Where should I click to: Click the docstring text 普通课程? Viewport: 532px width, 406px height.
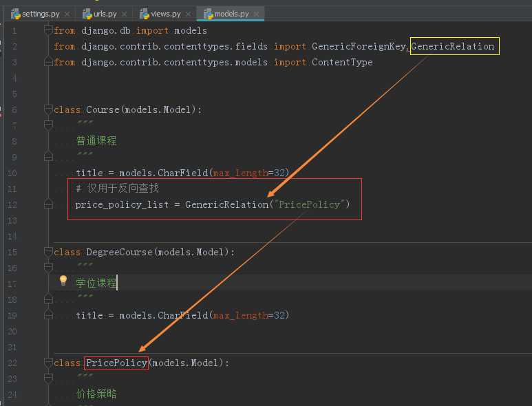96,141
